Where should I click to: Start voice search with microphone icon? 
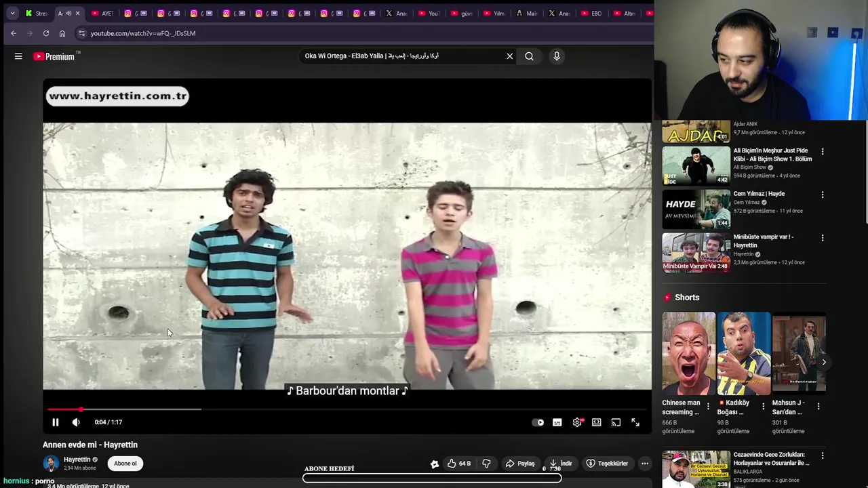pyautogui.click(x=557, y=56)
